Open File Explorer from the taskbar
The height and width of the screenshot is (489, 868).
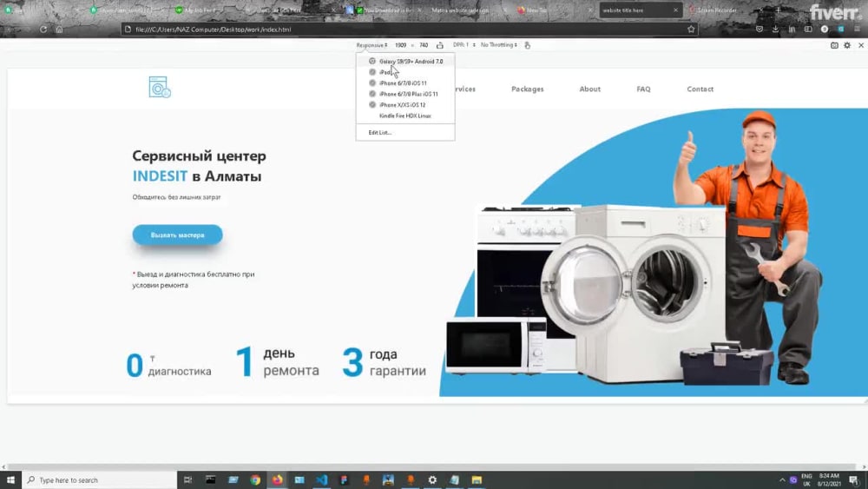pyautogui.click(x=477, y=479)
